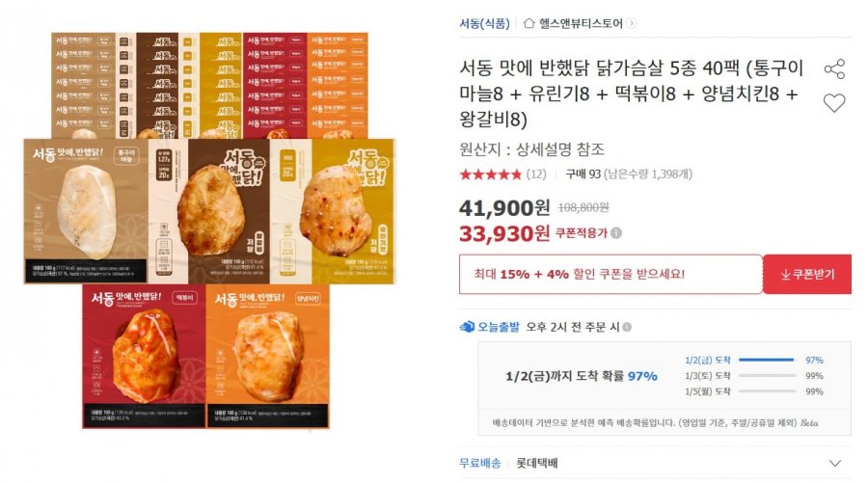Click the 양념치킨 orange package image
Viewport: 868px width, 483px height.
tap(268, 357)
